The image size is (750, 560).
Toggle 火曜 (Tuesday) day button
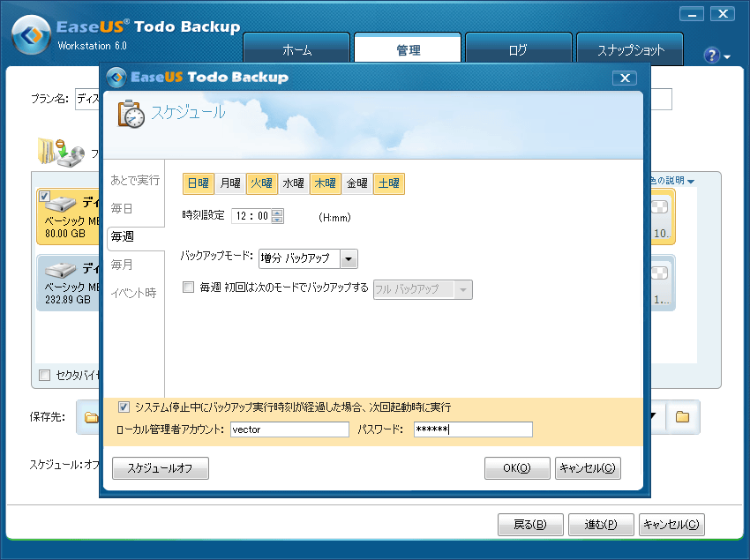(x=262, y=183)
